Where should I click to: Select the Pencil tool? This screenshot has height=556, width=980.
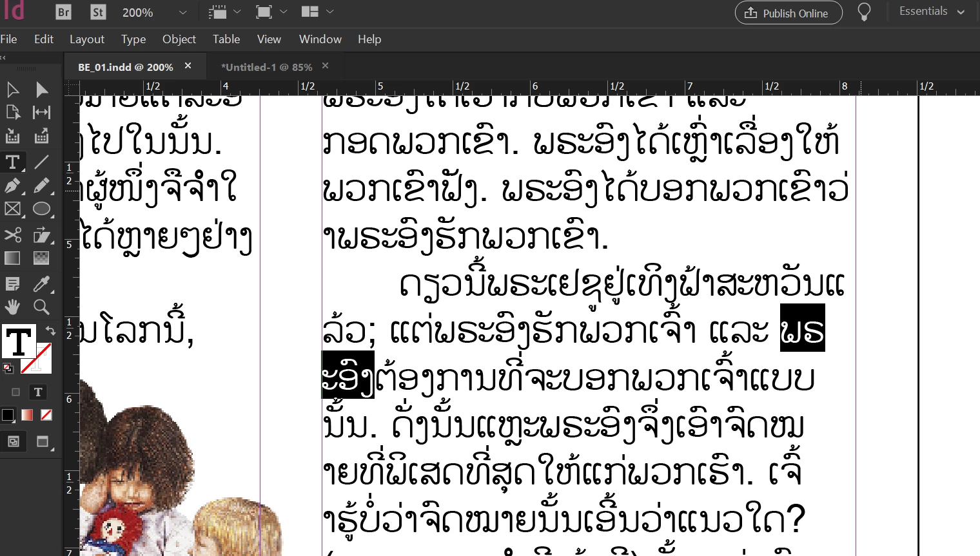tap(42, 186)
